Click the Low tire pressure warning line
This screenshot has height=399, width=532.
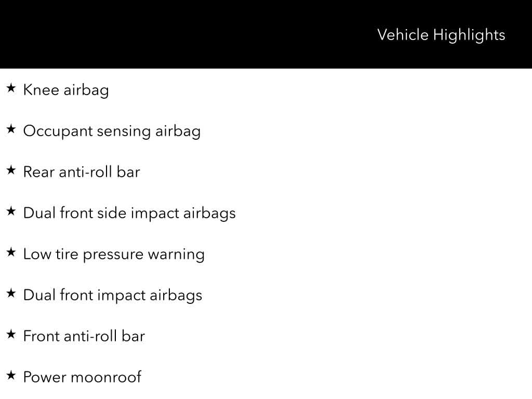(114, 254)
